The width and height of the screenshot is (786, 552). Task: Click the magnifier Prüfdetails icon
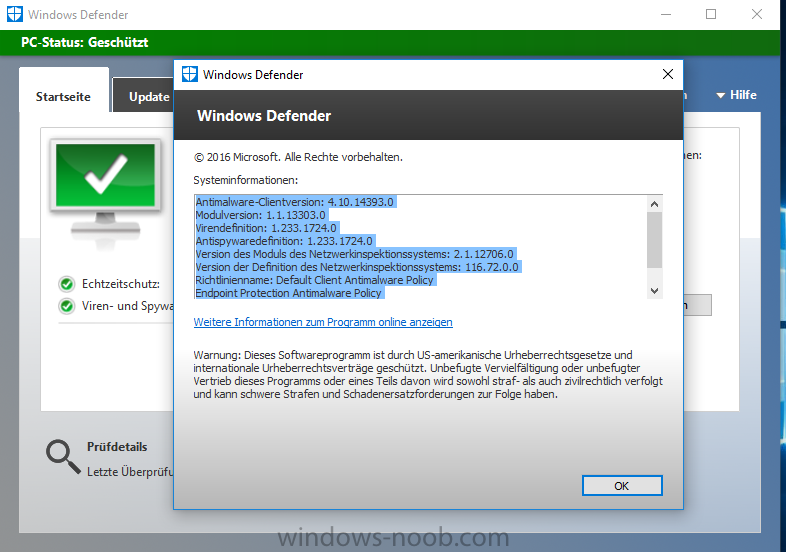[63, 457]
